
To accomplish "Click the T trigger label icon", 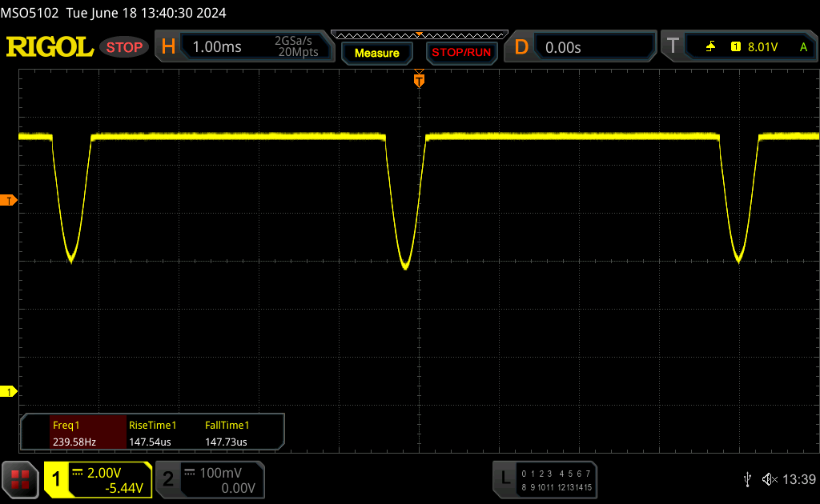I will pos(673,46).
